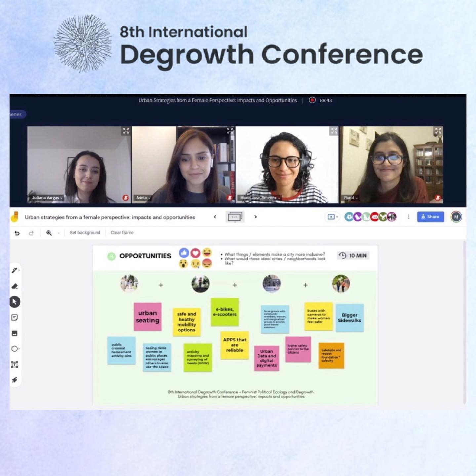Add a text box
The height and width of the screenshot is (476, 476).
coord(14,364)
